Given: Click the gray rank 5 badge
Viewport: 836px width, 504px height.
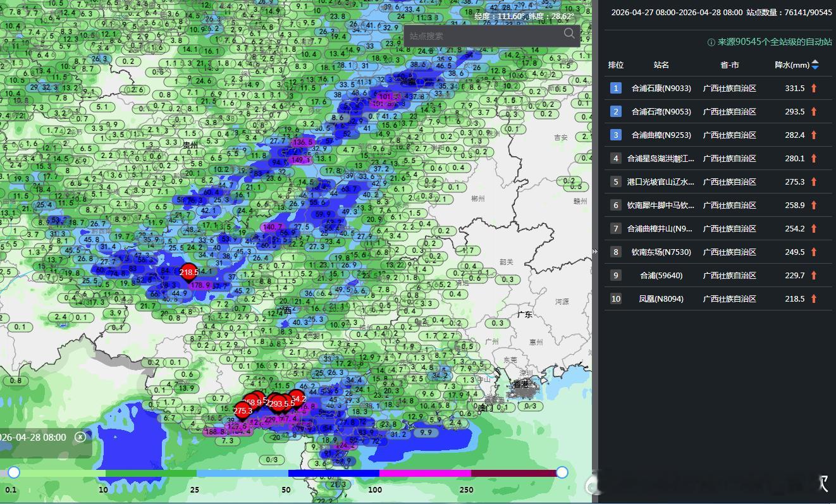Looking at the screenshot, I should click(x=616, y=182).
